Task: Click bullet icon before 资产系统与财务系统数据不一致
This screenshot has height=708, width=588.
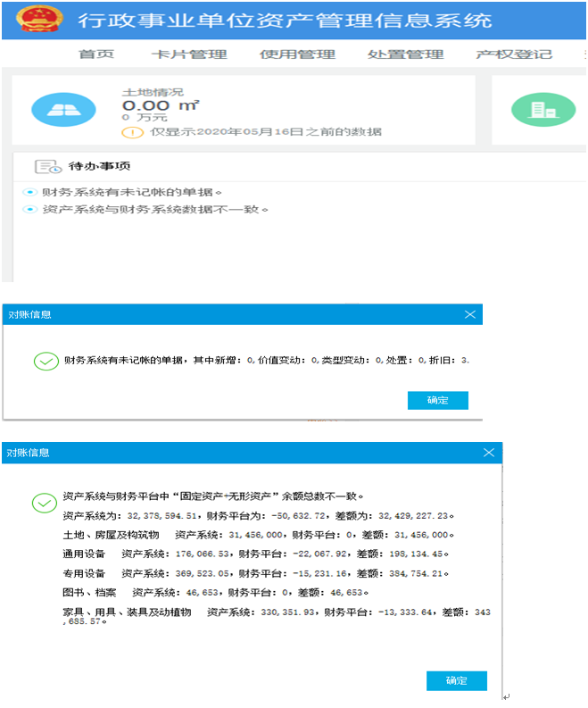Action: pyautogui.click(x=29, y=210)
